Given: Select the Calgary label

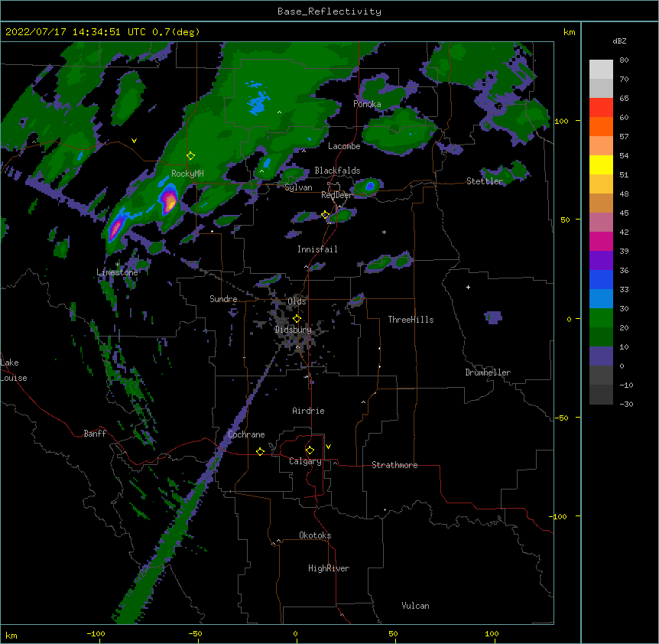Looking at the screenshot, I should coord(305,461).
